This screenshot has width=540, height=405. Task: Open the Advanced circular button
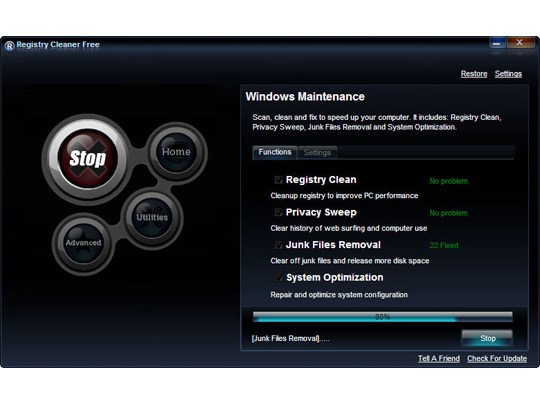click(x=83, y=243)
